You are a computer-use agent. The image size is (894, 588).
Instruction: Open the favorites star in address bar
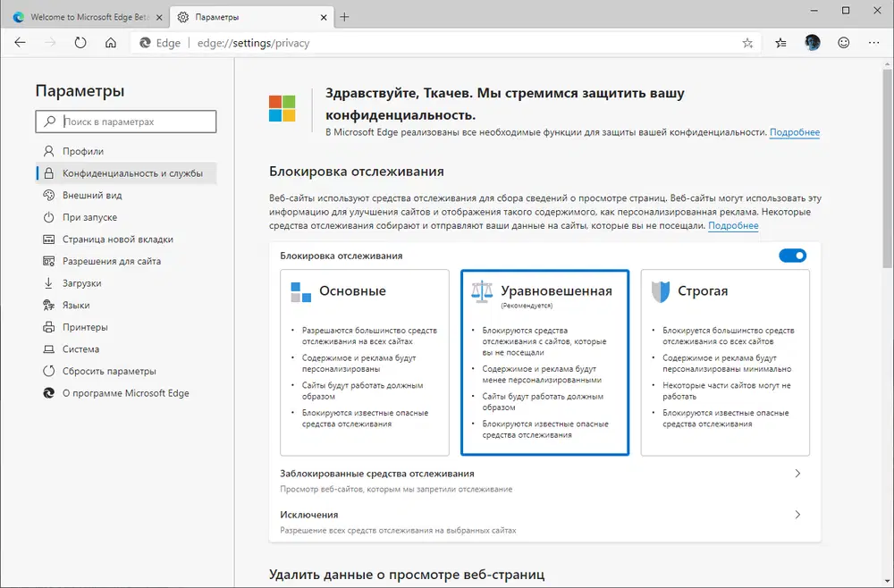coord(747,42)
